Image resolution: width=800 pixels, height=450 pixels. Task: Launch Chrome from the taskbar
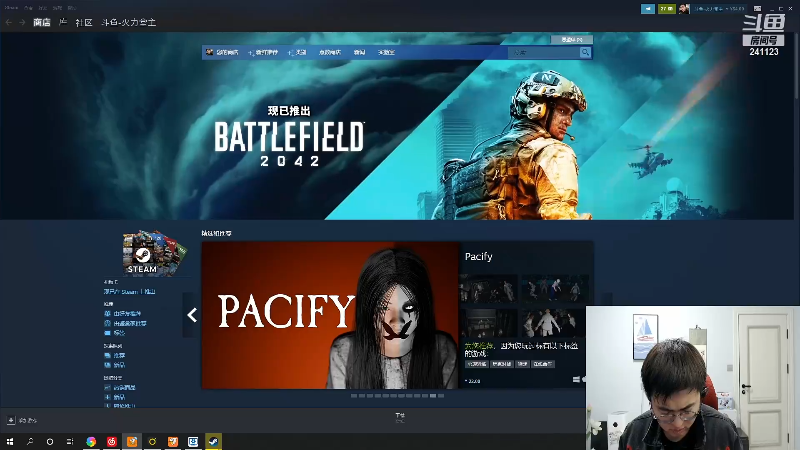point(91,441)
